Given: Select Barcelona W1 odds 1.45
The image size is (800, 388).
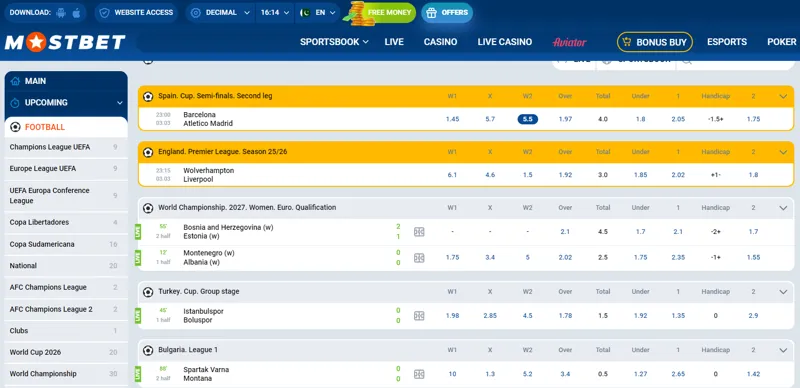Looking at the screenshot, I should click(x=452, y=119).
